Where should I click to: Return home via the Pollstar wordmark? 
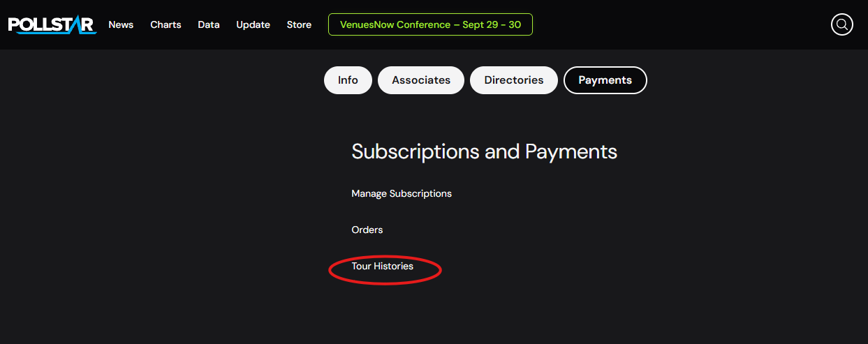click(52, 24)
